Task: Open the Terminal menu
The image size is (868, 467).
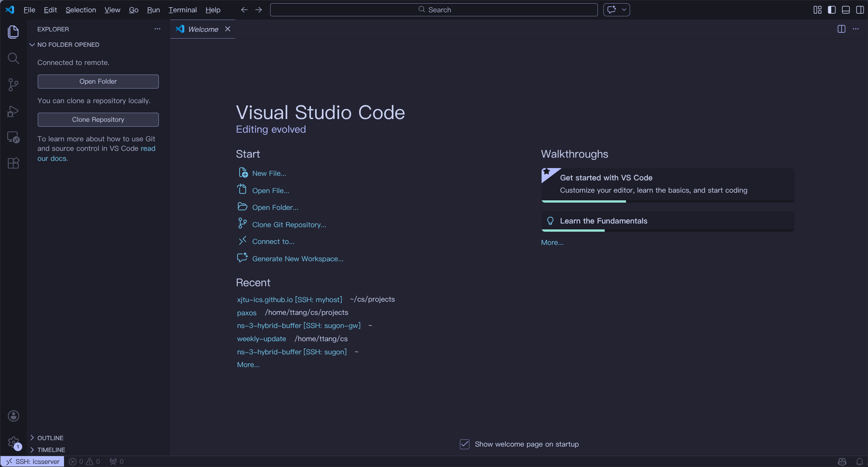Action: tap(182, 10)
